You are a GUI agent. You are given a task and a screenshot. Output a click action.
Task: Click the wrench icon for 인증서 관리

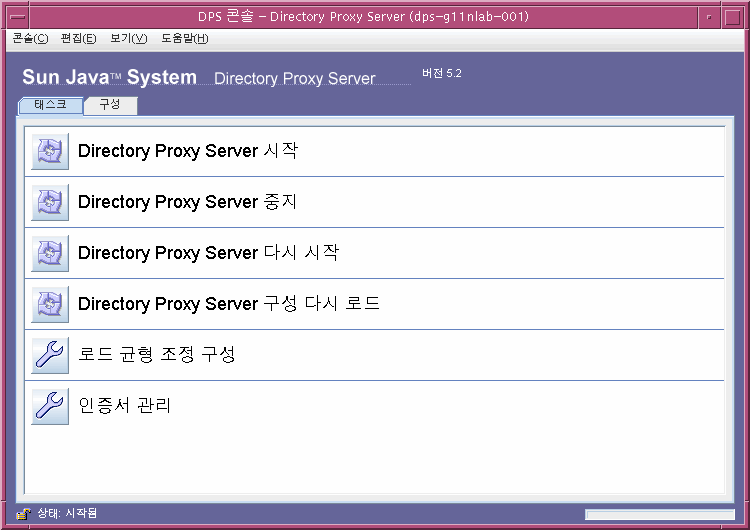pos(50,407)
